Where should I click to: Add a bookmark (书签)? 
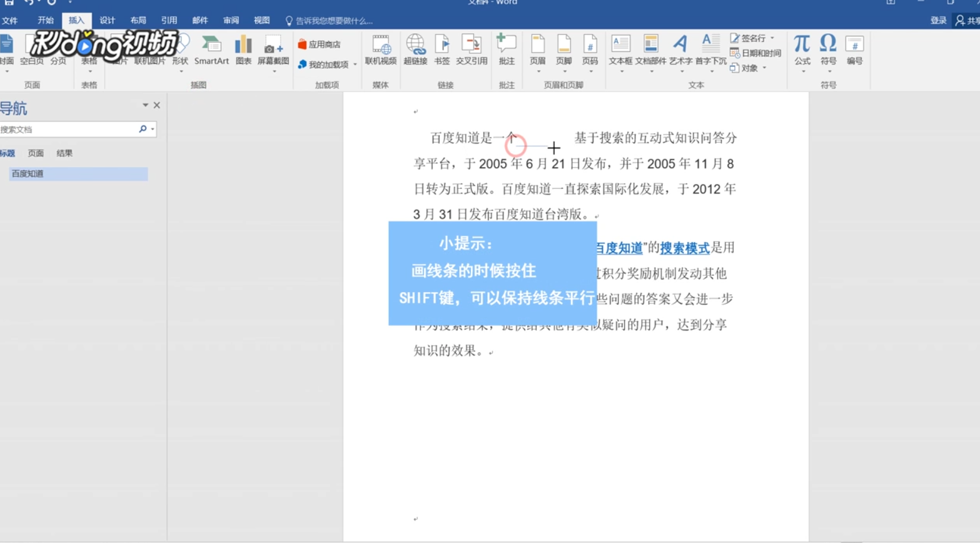point(442,51)
